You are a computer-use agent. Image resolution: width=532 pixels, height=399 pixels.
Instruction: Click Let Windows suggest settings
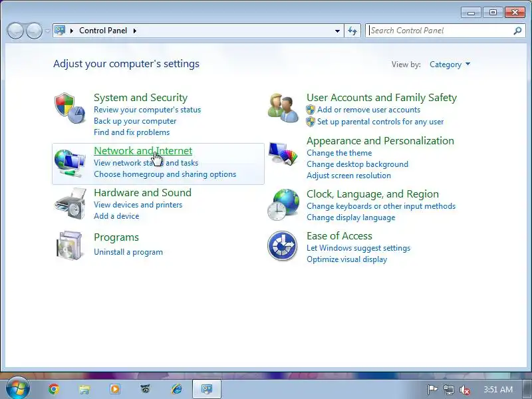coord(358,248)
